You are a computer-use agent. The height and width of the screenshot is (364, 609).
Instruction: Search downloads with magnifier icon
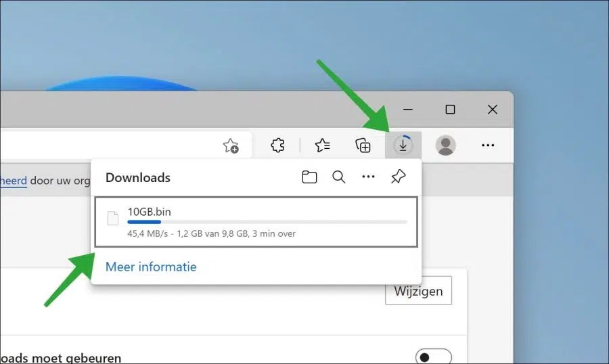click(x=339, y=177)
